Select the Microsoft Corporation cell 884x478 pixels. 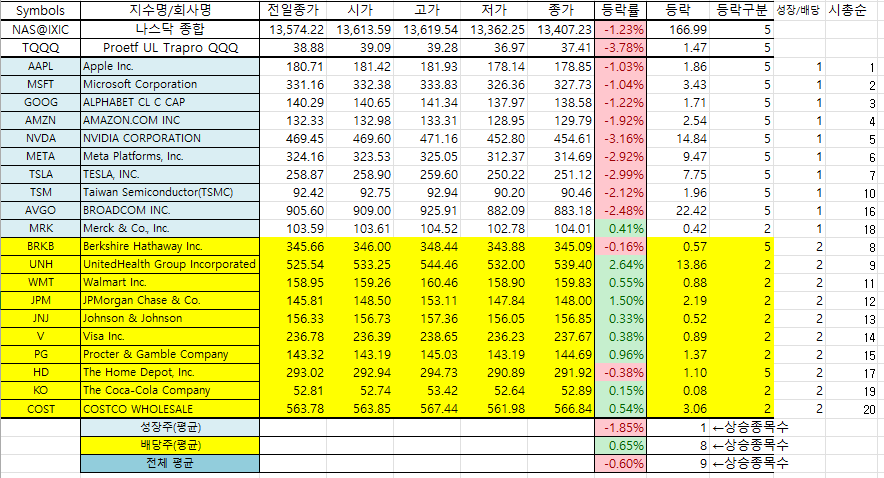[170, 85]
